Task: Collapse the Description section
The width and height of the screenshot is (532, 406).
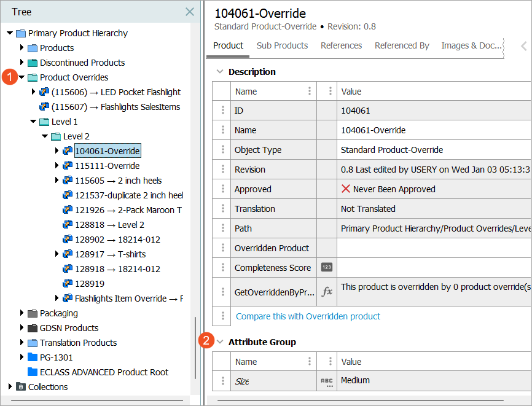Action: click(219, 72)
